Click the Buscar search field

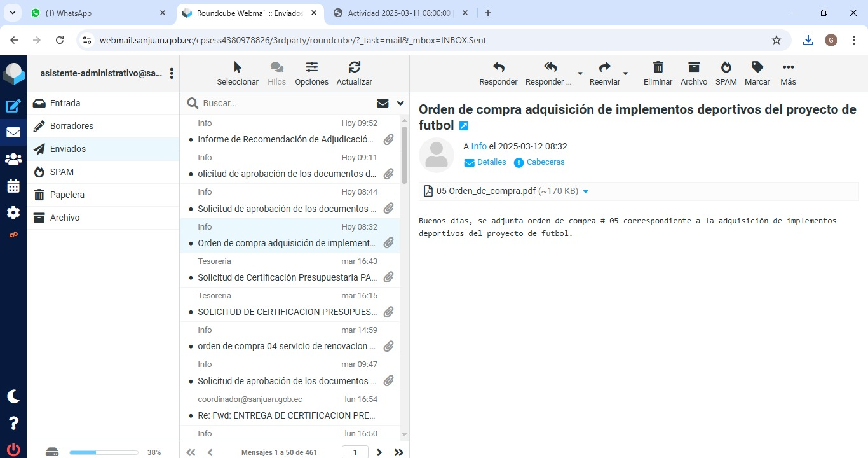tap(286, 103)
